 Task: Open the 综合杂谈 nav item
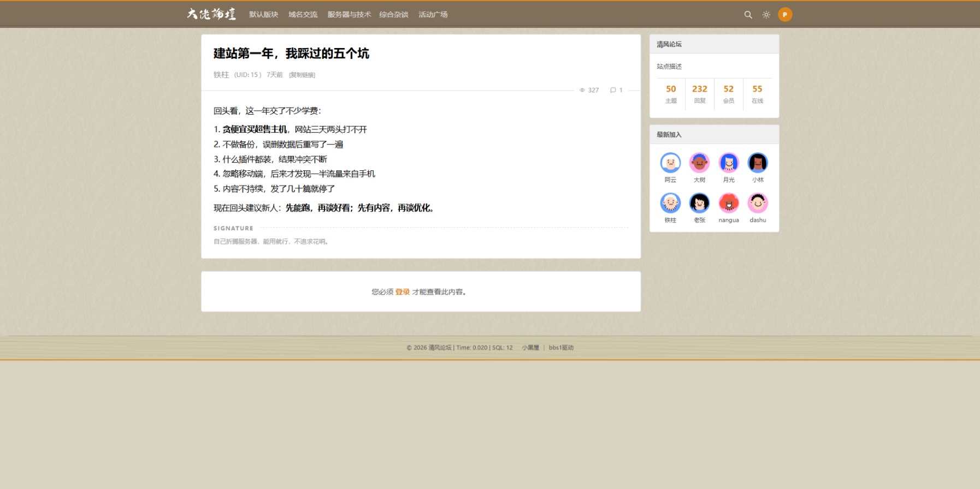[x=394, y=15]
